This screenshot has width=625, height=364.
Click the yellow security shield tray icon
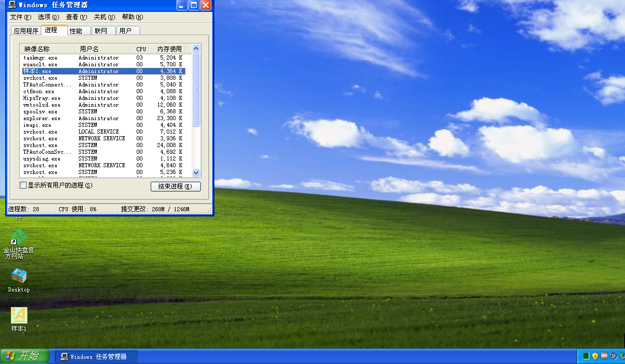coord(595,356)
